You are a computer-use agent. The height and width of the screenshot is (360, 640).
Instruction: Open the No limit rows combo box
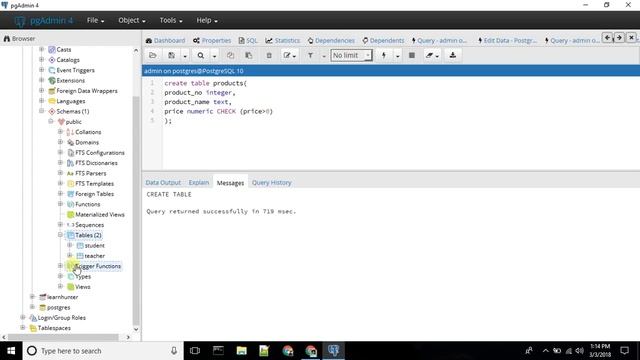click(351, 55)
